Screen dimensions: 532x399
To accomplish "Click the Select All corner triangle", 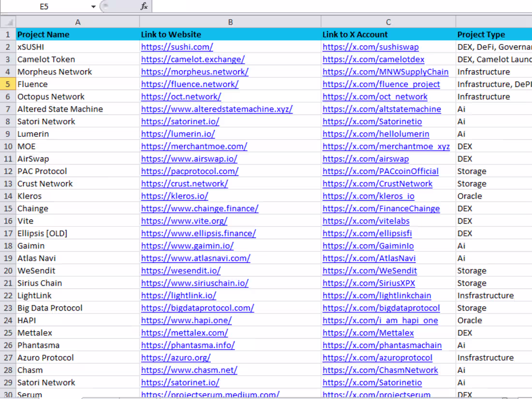I will tap(8, 22).
